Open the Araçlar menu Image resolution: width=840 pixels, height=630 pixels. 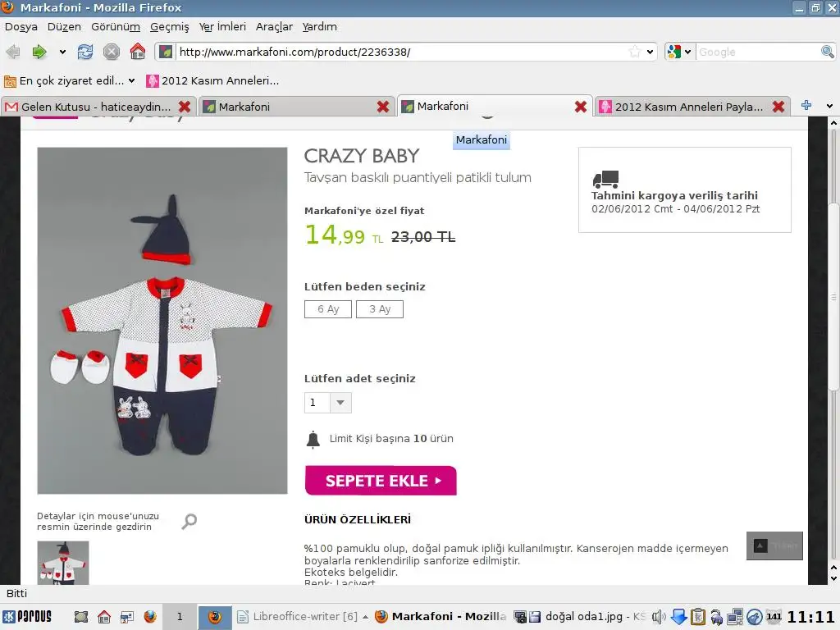[274, 27]
